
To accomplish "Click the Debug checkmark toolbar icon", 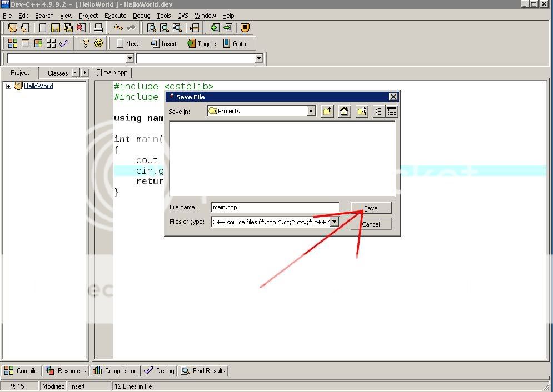I will pos(64,43).
